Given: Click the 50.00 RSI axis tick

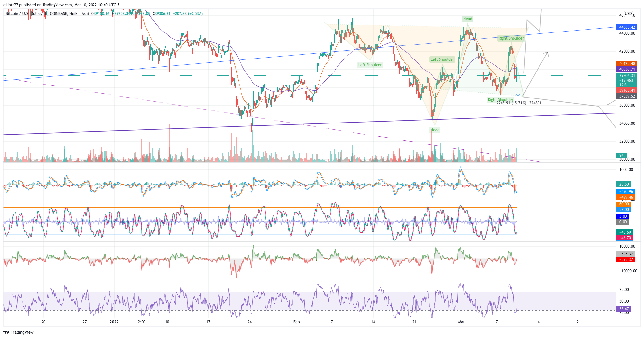Looking at the screenshot, I should click(624, 301).
